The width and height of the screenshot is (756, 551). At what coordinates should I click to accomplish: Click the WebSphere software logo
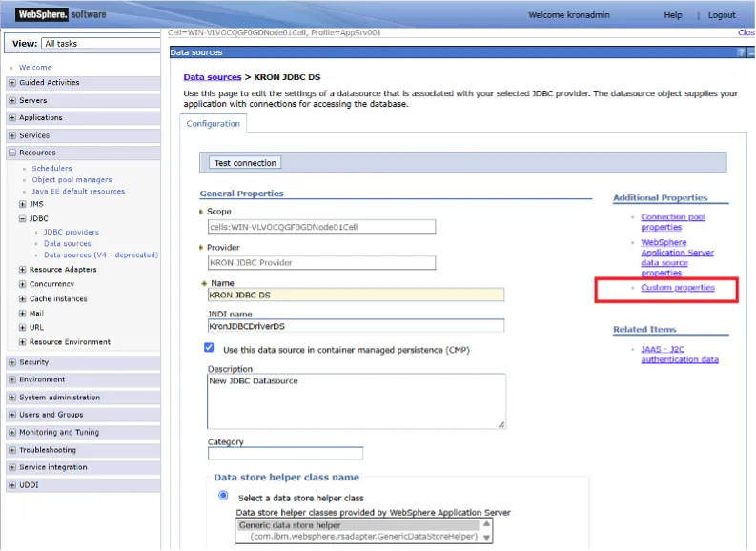(61, 14)
